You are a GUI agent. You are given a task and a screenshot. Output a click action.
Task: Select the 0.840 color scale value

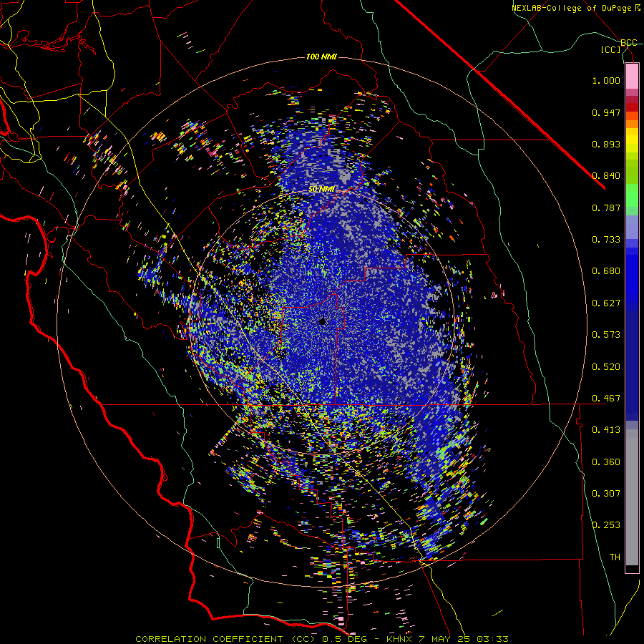[606, 176]
